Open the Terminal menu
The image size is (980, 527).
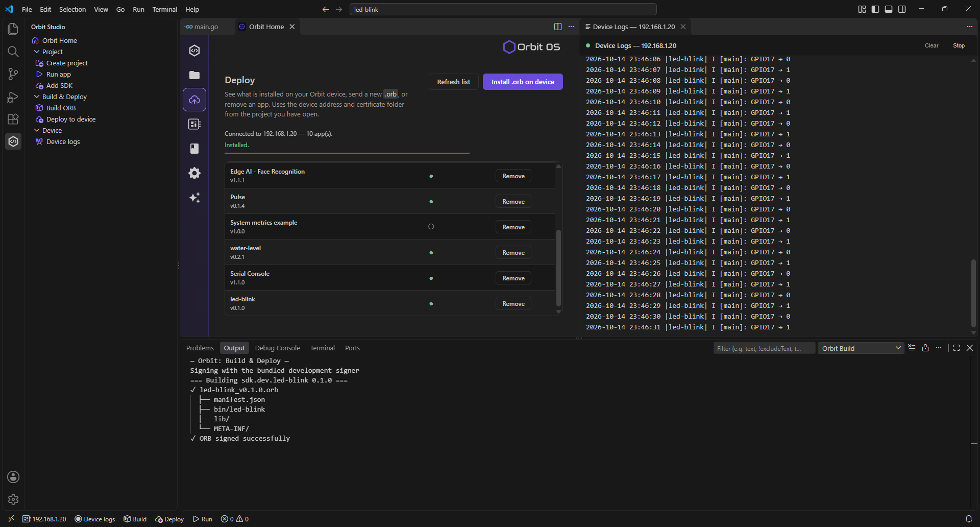pyautogui.click(x=164, y=9)
